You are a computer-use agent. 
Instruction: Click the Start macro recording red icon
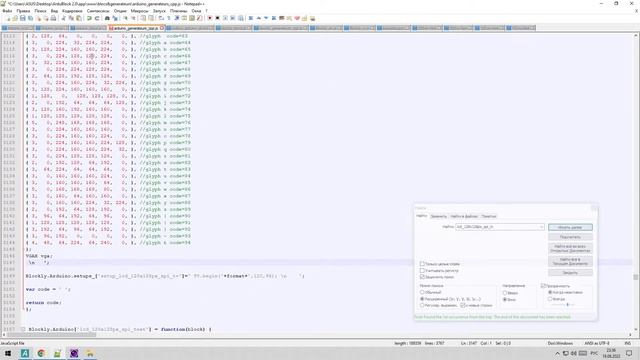point(210,18)
